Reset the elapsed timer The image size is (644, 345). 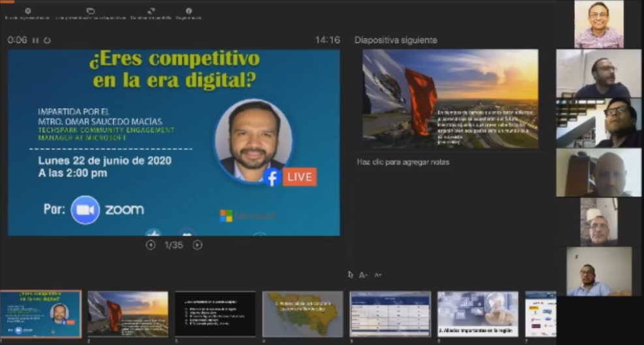[x=47, y=40]
